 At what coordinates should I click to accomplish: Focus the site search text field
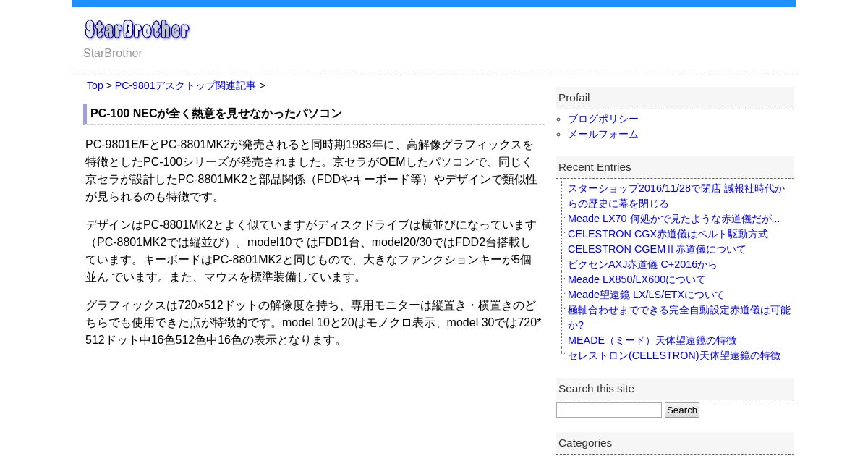(x=609, y=410)
